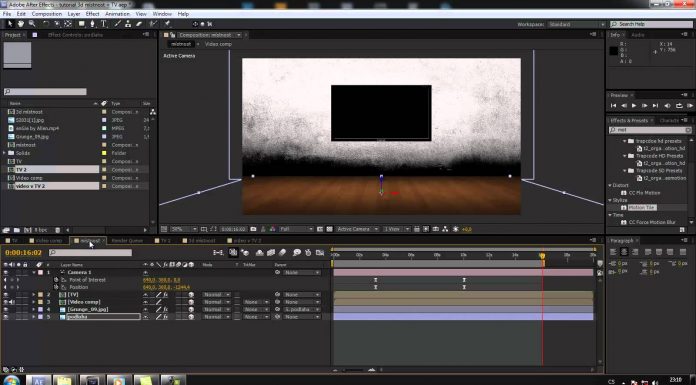Viewport: 696px width, 385px height.
Task: Select Motion Tile effect under Stylize
Action: (x=641, y=207)
